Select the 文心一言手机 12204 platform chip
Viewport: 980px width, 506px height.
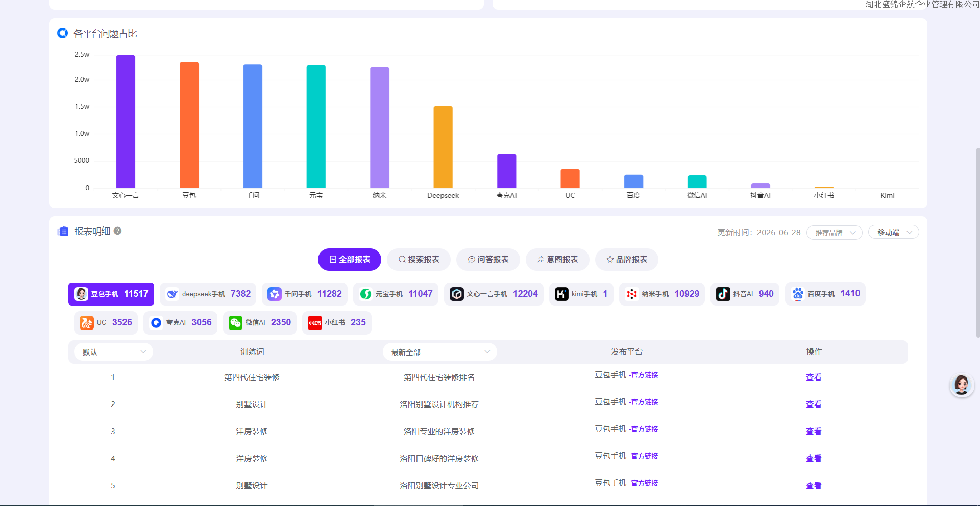point(494,294)
